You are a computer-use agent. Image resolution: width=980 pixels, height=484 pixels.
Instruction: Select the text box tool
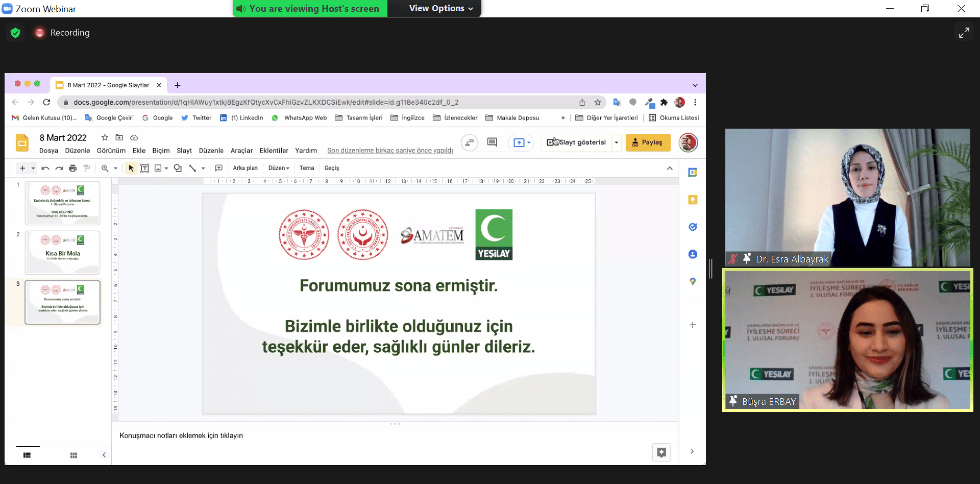coord(144,168)
